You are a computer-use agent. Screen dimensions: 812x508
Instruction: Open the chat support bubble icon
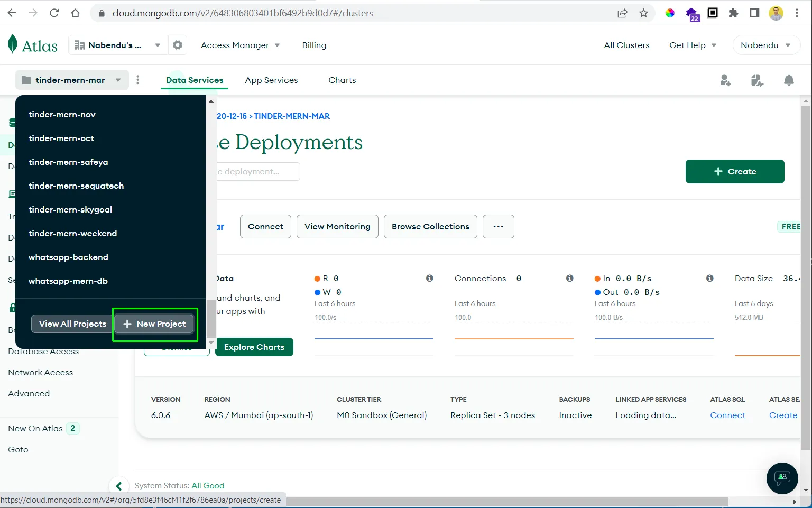(782, 478)
